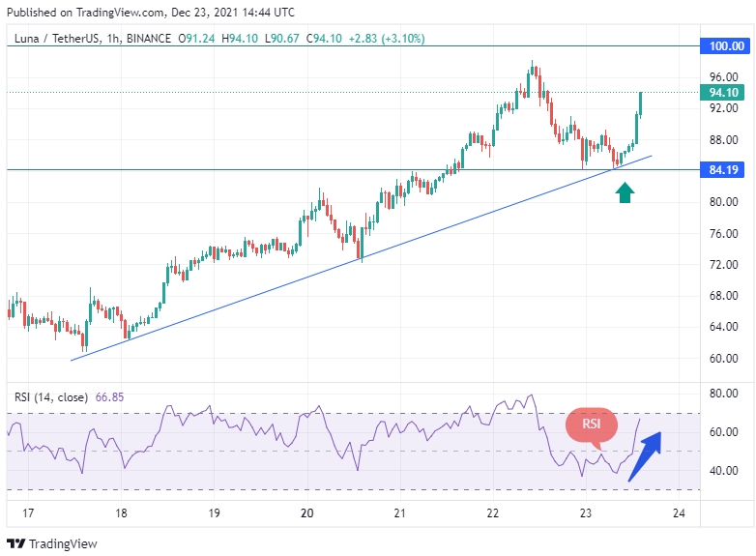Click the TradingView wordmark text
756x556 pixels.
(63, 544)
